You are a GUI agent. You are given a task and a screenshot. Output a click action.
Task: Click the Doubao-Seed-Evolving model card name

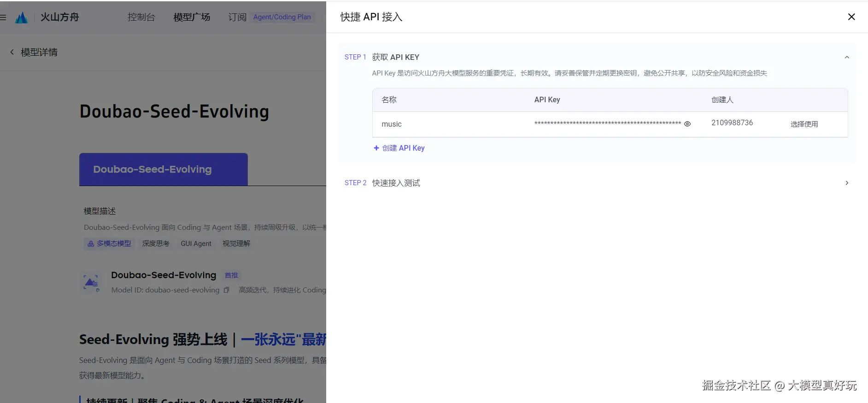[x=164, y=275]
